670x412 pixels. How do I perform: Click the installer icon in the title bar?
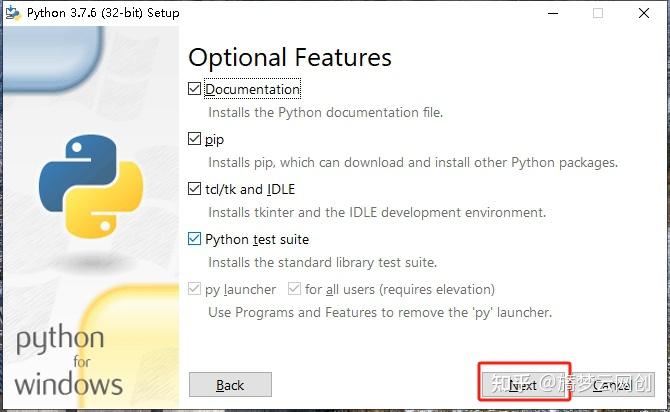click(x=13, y=13)
